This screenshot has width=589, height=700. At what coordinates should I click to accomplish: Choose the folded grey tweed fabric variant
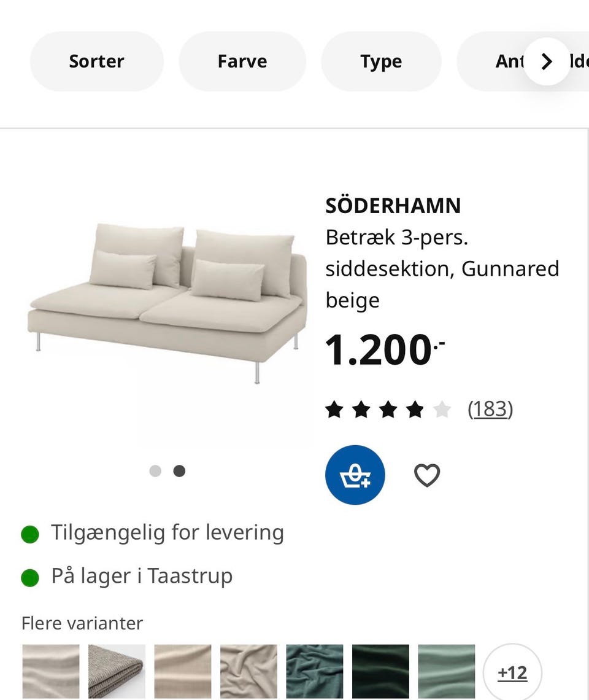coord(117,671)
